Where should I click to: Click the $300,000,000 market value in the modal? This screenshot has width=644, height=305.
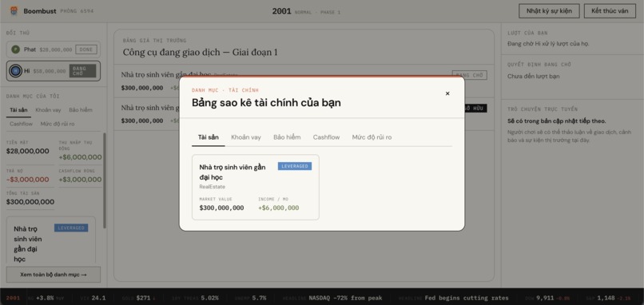(x=221, y=208)
